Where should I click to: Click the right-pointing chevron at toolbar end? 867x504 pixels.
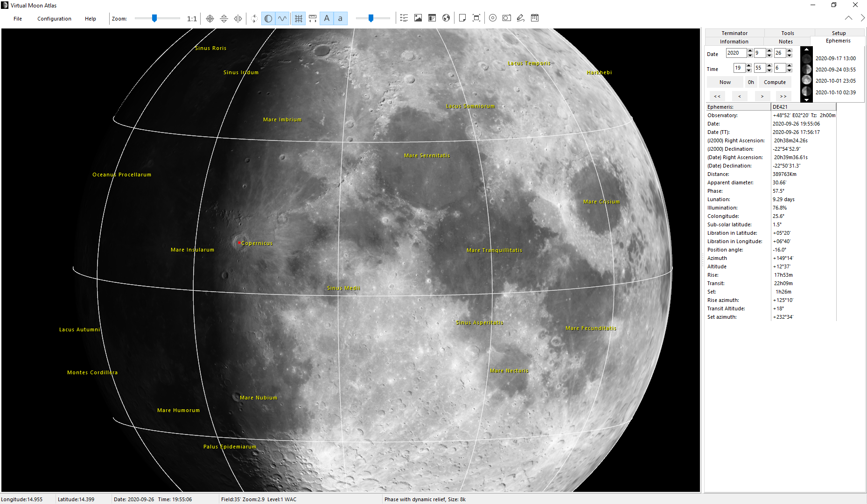click(863, 18)
